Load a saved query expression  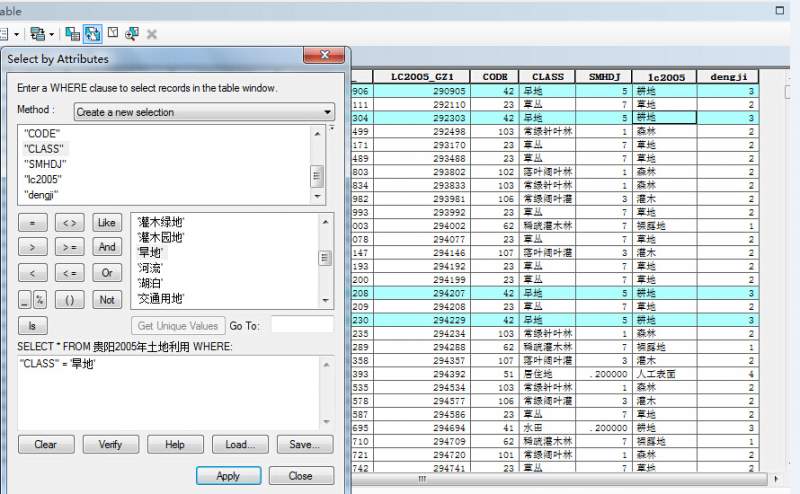(x=240, y=444)
